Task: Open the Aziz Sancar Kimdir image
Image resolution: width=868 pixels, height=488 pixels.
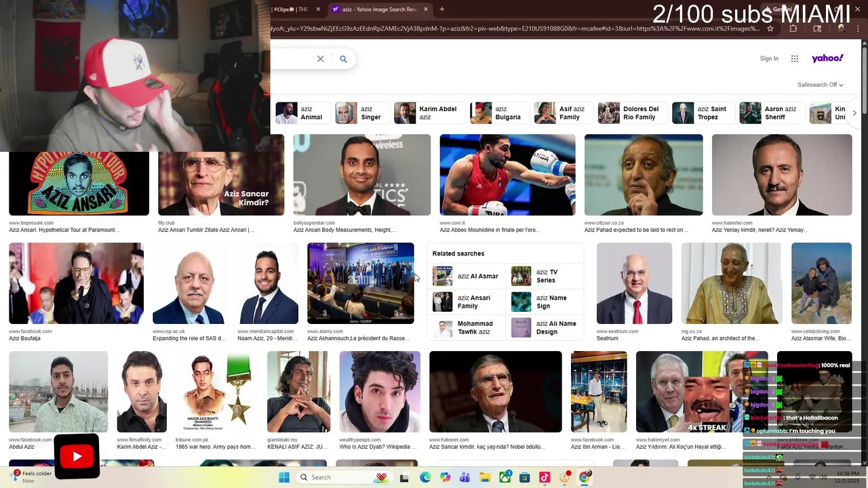Action: (x=221, y=184)
